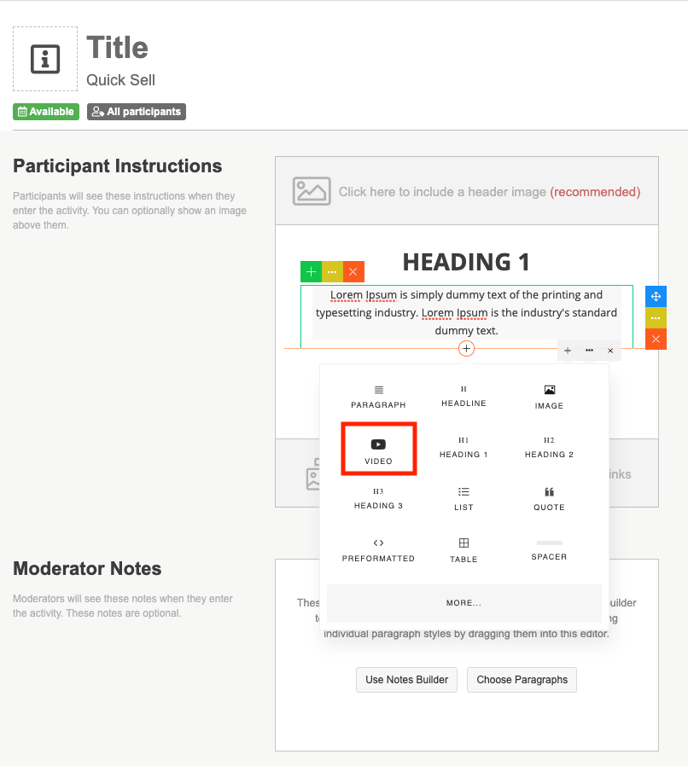This screenshot has width=688, height=766.
Task: Click the Moderator Notes heading
Action: pos(87,569)
